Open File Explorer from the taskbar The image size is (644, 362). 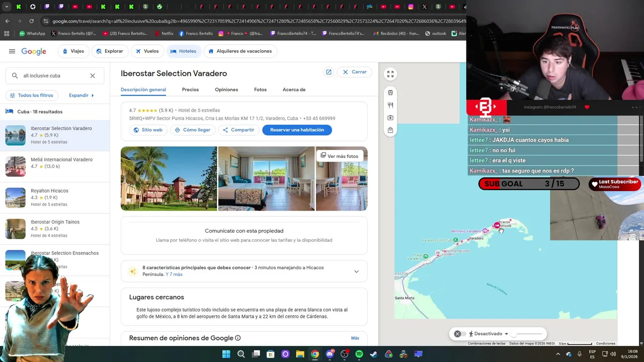click(300, 354)
